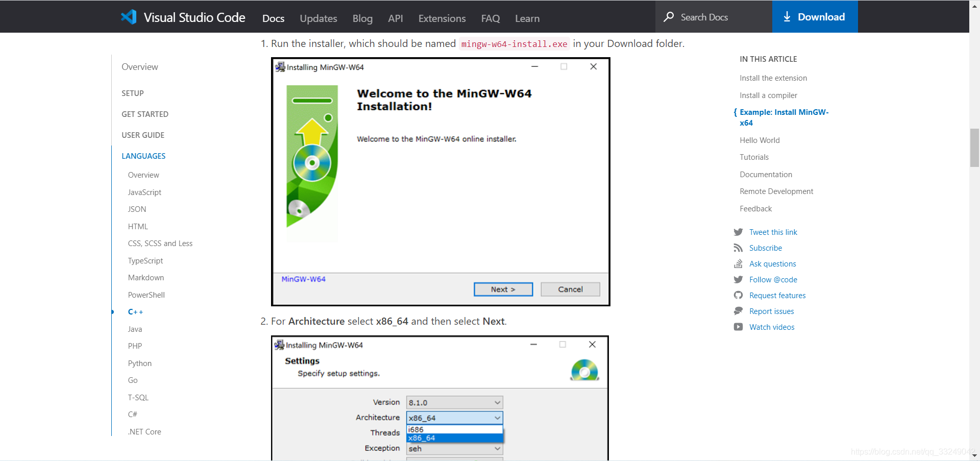Viewport: 980px width, 461px height.
Task: Open the API section in navigation
Action: 396,18
